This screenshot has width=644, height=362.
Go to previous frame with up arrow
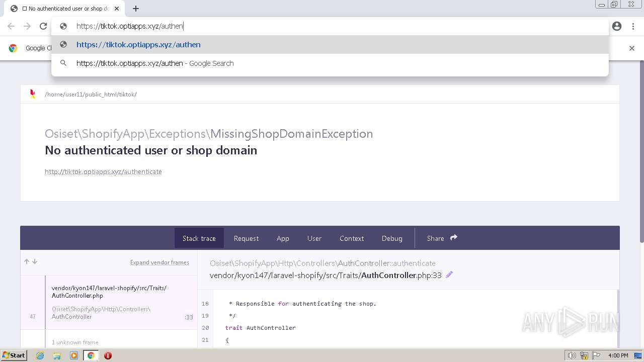pos(27,261)
